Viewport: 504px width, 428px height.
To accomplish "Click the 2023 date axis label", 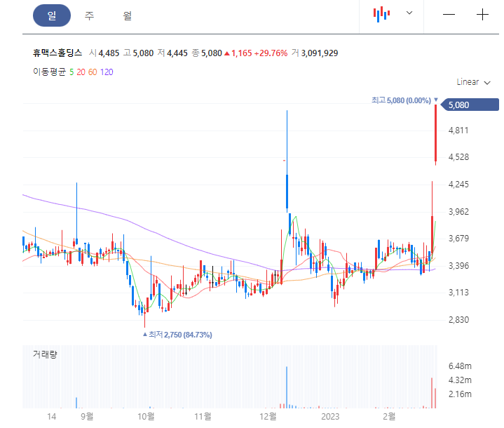I will pyautogui.click(x=330, y=416).
